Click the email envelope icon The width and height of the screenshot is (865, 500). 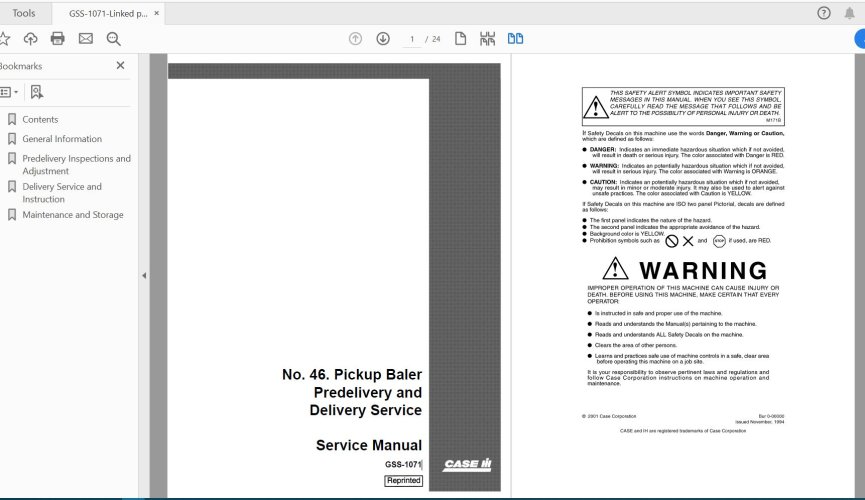(x=85, y=39)
